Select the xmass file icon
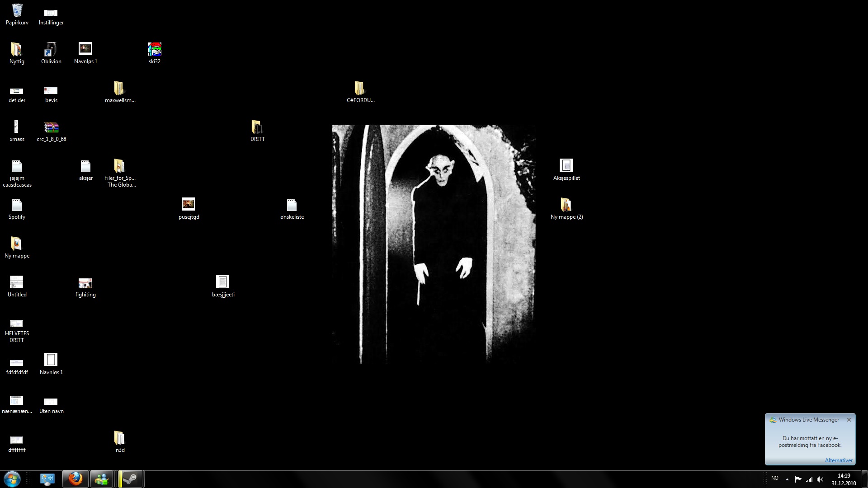The width and height of the screenshot is (868, 488). (x=17, y=131)
